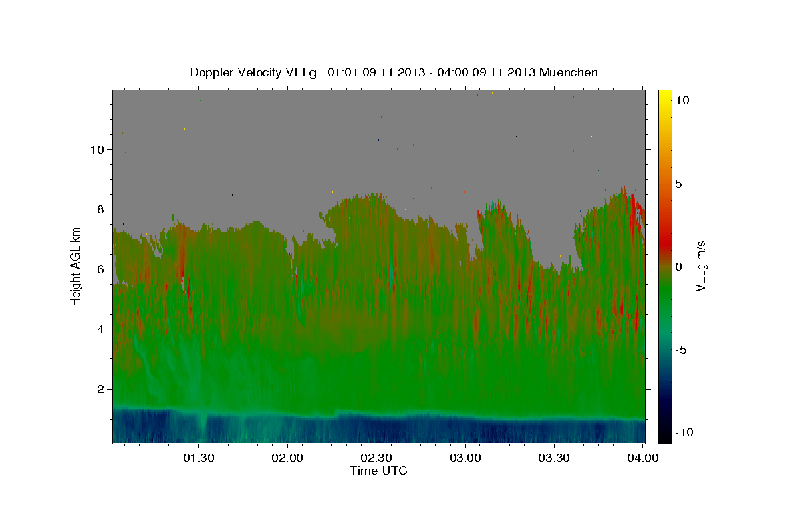This screenshot has width=798, height=532.
Task: Click the height tick label 6
Action: tap(102, 269)
